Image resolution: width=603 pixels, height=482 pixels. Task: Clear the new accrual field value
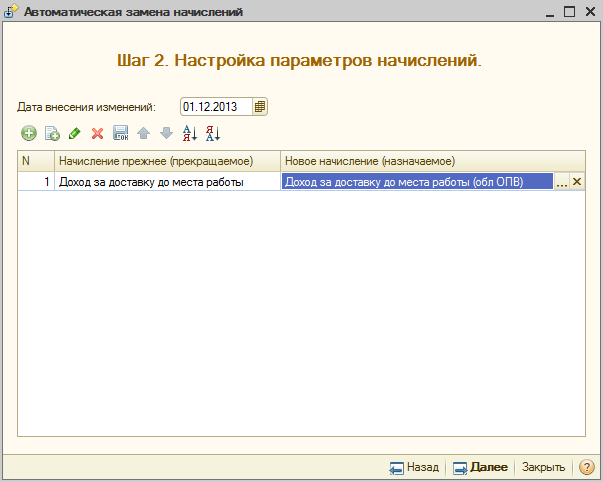click(576, 182)
